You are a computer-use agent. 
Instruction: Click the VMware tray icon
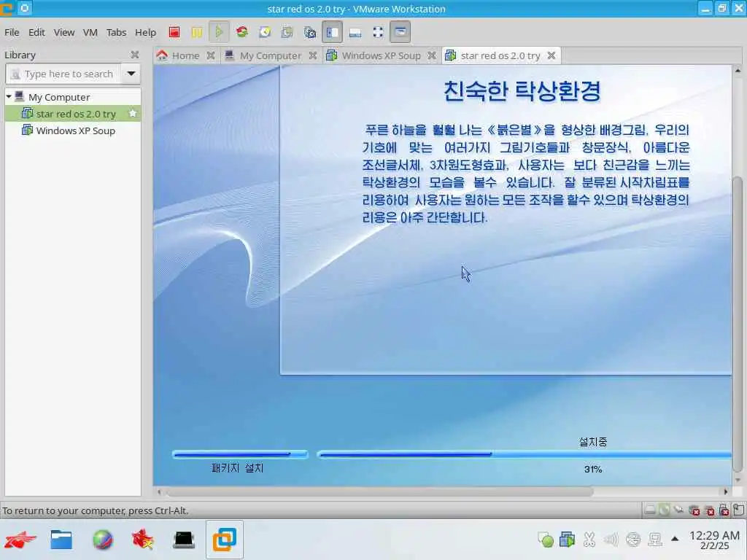pos(567,539)
